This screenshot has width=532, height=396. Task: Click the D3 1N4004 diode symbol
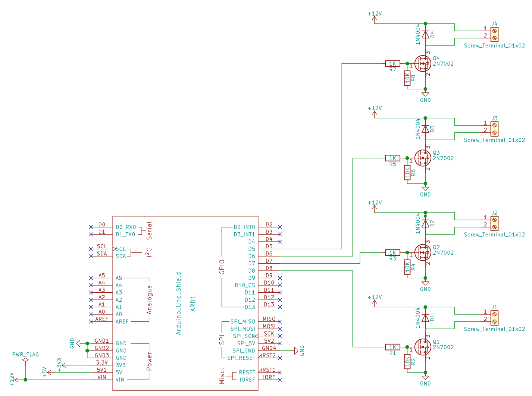[425, 129]
